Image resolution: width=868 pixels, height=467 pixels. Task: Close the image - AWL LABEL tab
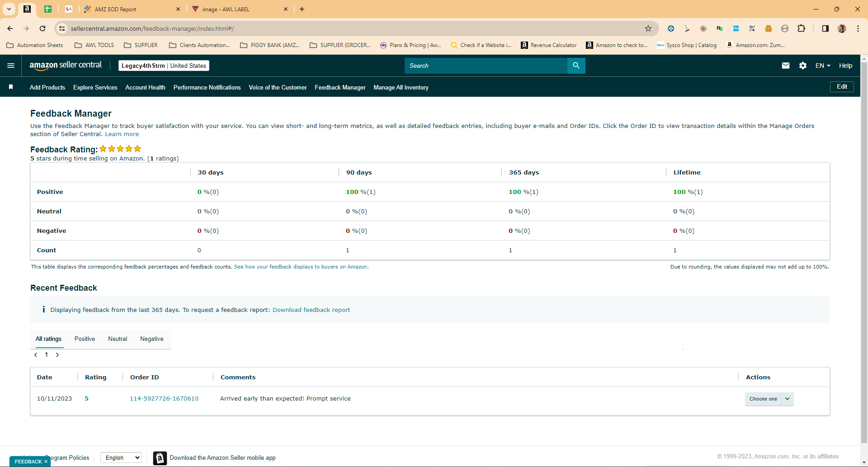coord(286,9)
